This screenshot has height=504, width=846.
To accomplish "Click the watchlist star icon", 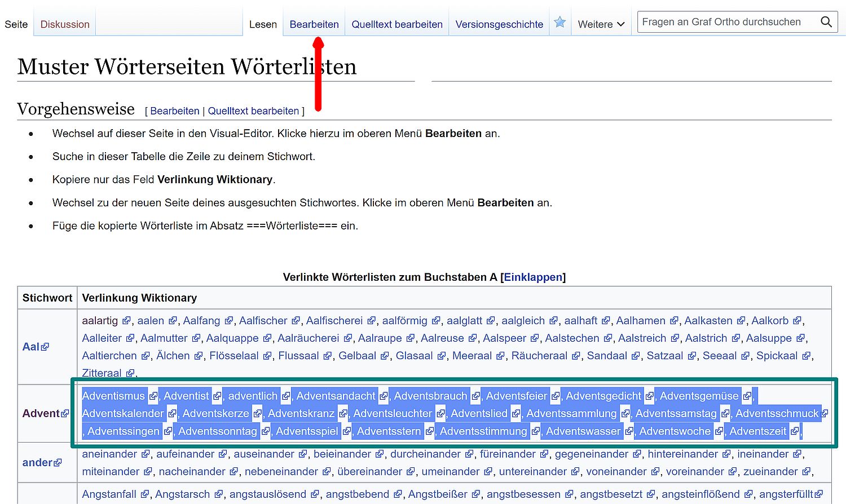I will click(x=559, y=23).
